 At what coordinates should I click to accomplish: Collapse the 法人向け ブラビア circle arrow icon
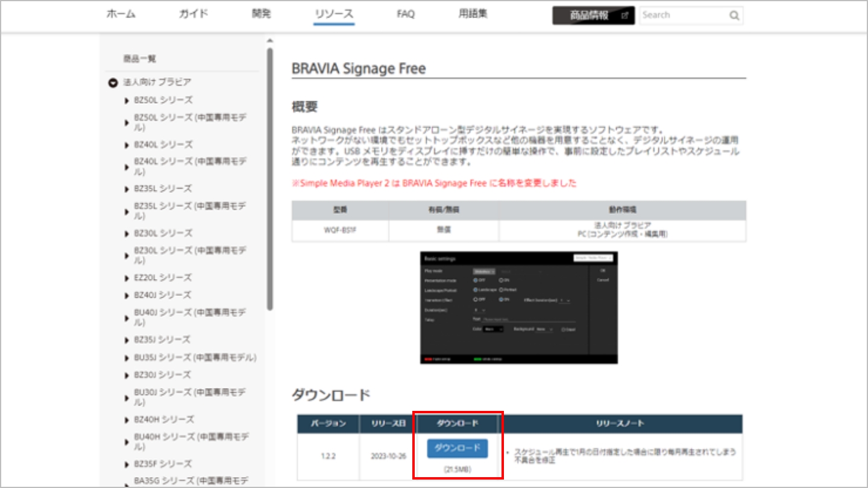[113, 83]
